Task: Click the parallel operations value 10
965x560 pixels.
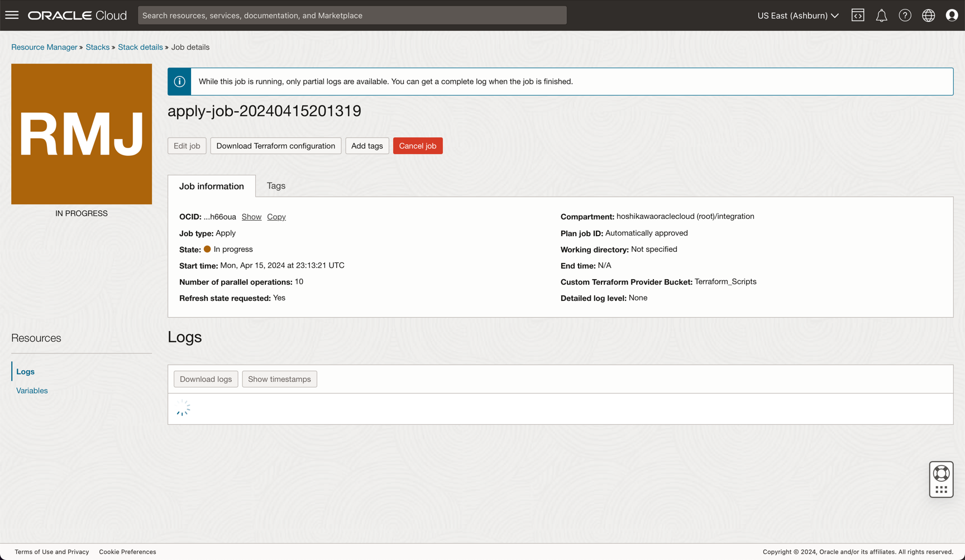Action: click(x=299, y=281)
